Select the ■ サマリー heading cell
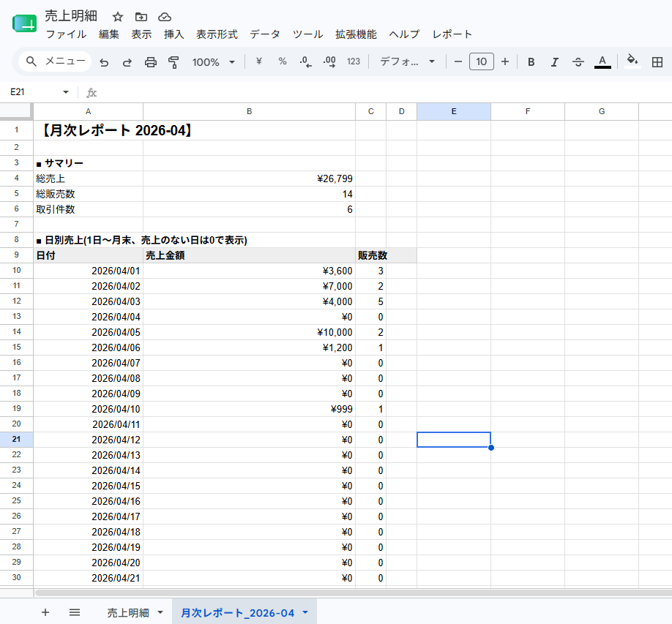This screenshot has width=672, height=624. click(x=89, y=163)
